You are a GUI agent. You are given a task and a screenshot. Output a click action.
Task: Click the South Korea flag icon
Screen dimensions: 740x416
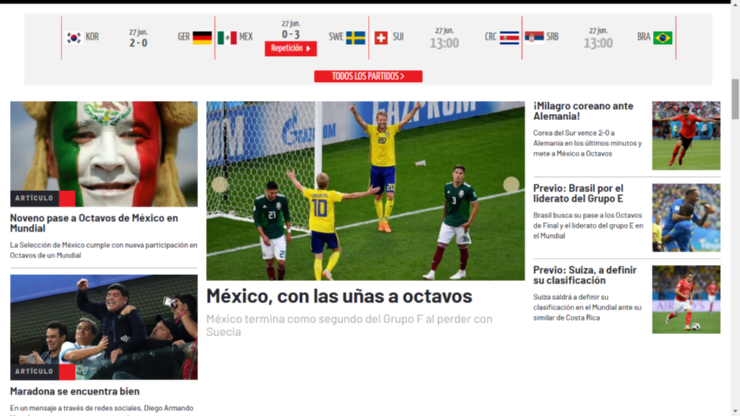(x=74, y=38)
